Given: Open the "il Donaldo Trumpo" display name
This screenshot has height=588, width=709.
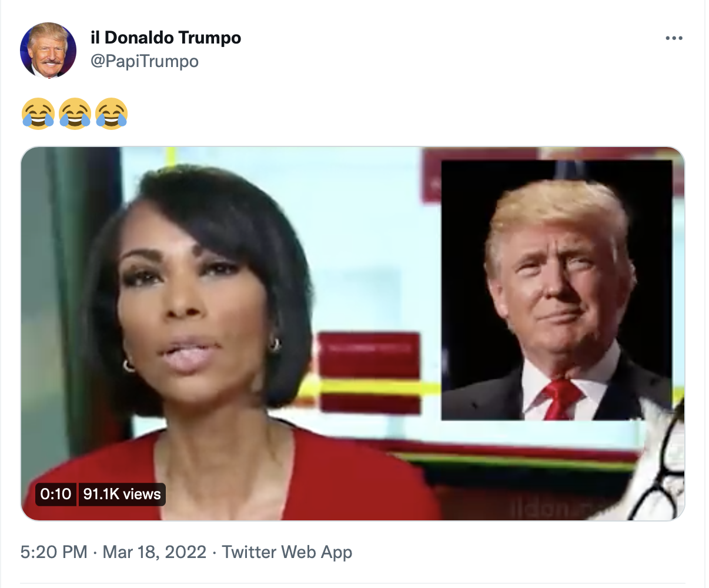Looking at the screenshot, I should click(166, 38).
